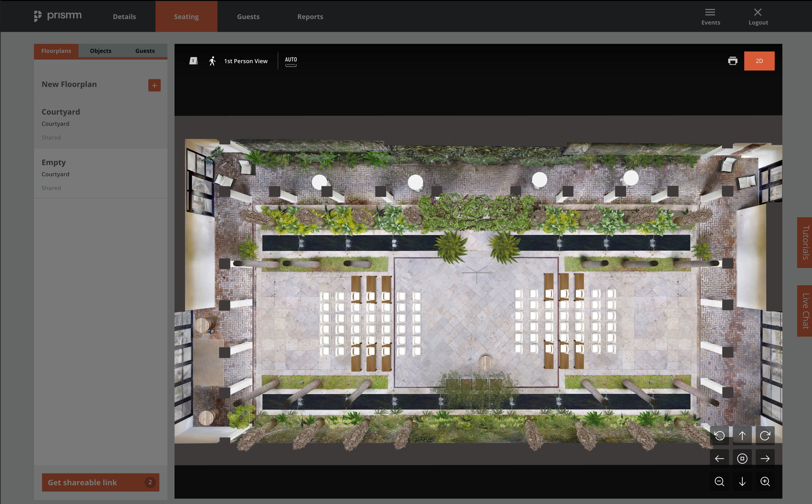Click the rotate counterclockwise camera icon

(x=719, y=436)
